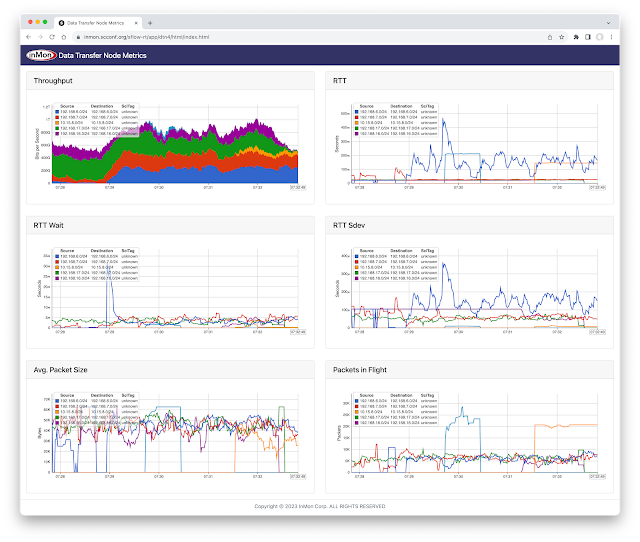Click the blue legend swatch in Throughput chart
The image size is (640, 542).
tap(57, 111)
